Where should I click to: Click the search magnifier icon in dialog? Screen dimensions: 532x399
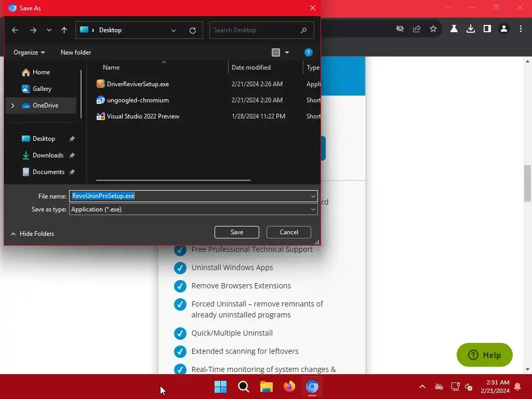pos(303,30)
